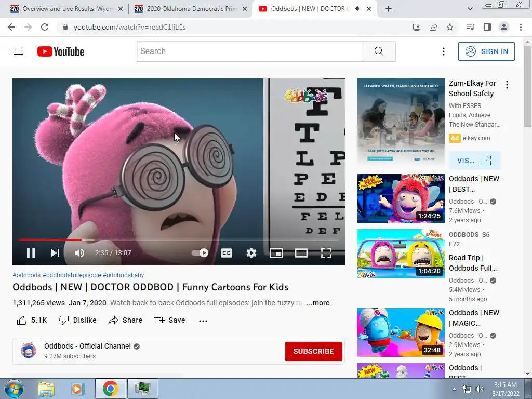Click the #oddbodsbaby hashtag
Viewport: 532px width, 399px height.
point(123,275)
